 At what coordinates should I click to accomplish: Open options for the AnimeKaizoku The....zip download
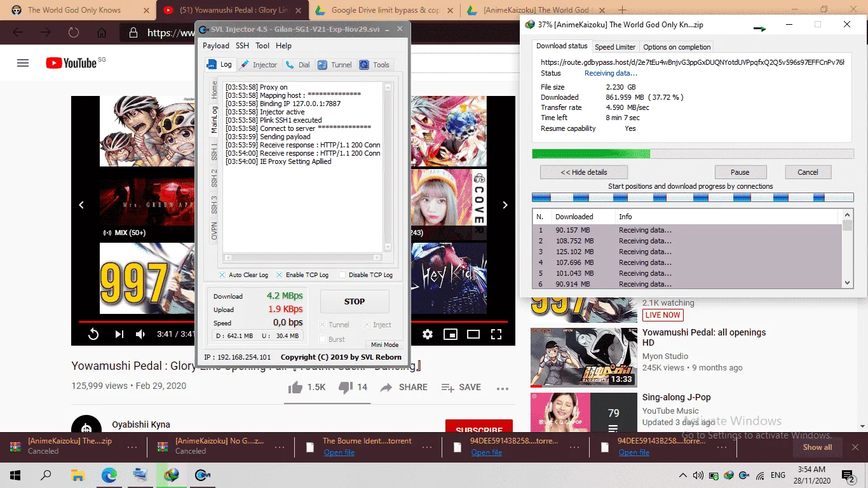[132, 447]
